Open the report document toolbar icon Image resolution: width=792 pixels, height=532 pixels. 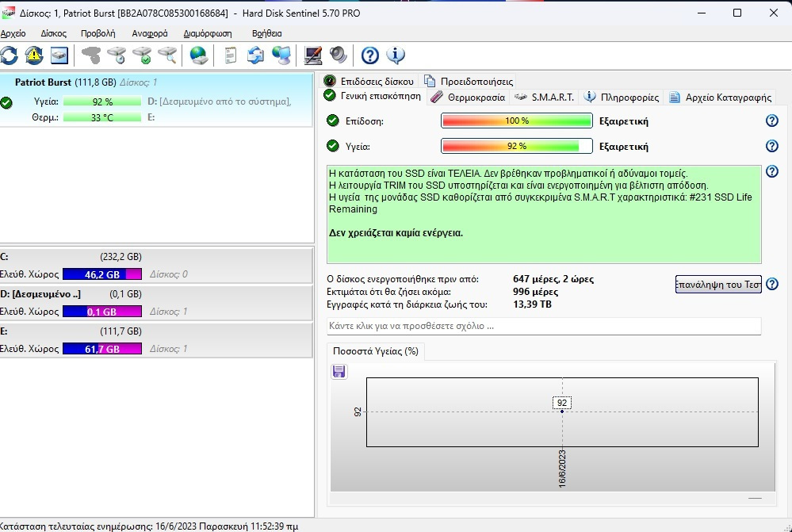231,55
